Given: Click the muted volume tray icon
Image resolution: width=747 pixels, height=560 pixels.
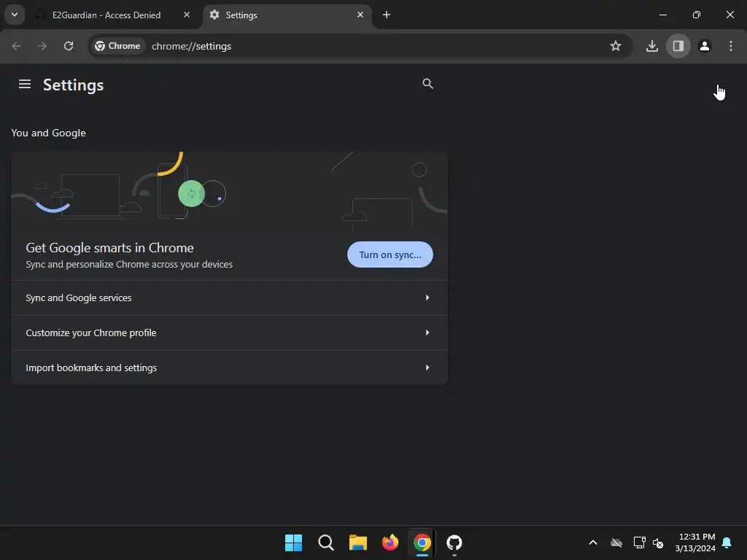Looking at the screenshot, I should [x=658, y=542].
